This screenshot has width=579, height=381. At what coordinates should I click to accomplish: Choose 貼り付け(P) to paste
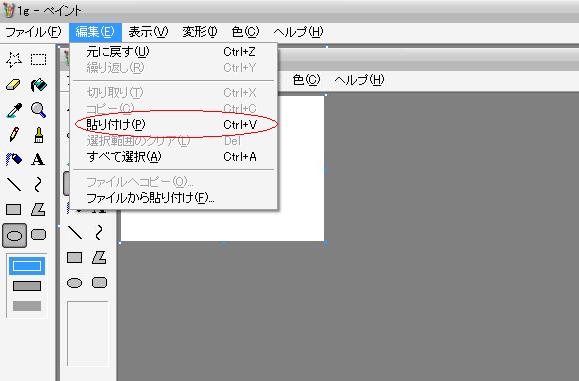coord(174,125)
